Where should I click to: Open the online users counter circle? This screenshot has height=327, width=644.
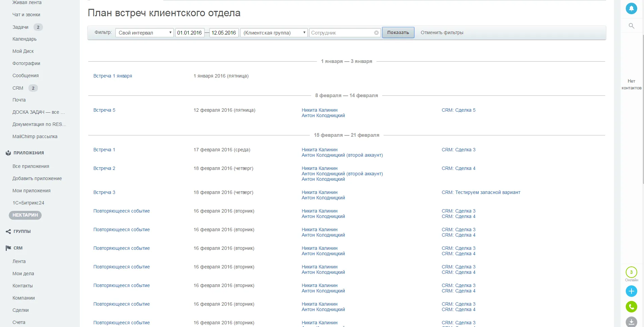point(631,272)
